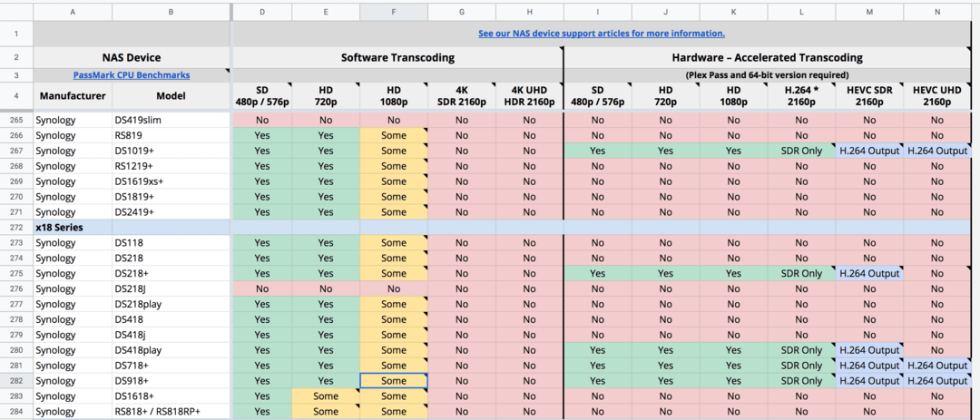Click the Model header cell
980x420 pixels.
coord(171,95)
